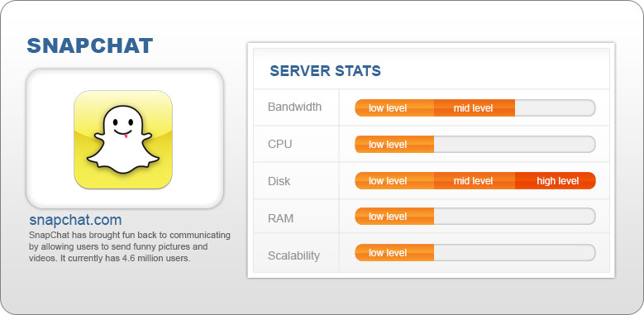Select the Bandwidth row label
The image size is (644, 315).
294,107
